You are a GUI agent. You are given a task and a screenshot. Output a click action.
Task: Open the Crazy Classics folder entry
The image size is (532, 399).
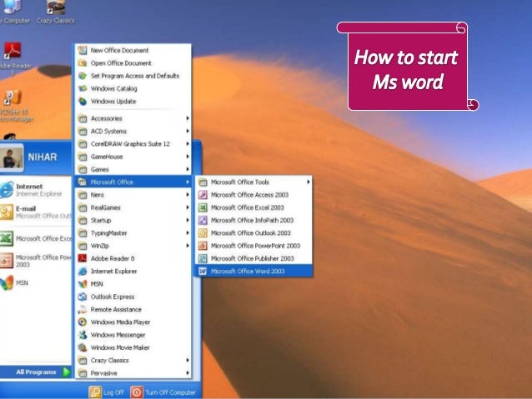pyautogui.click(x=133, y=361)
